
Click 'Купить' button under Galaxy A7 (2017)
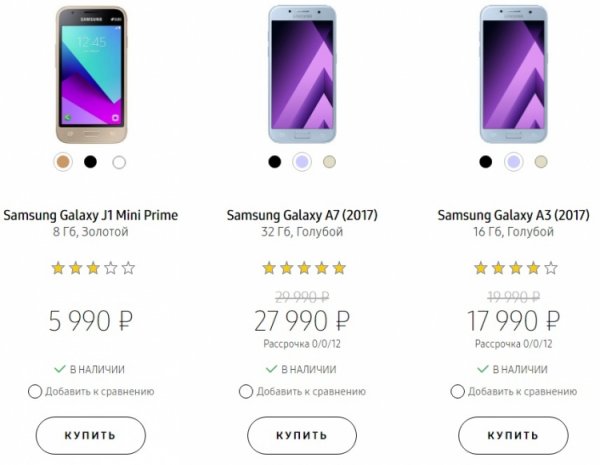(302, 436)
